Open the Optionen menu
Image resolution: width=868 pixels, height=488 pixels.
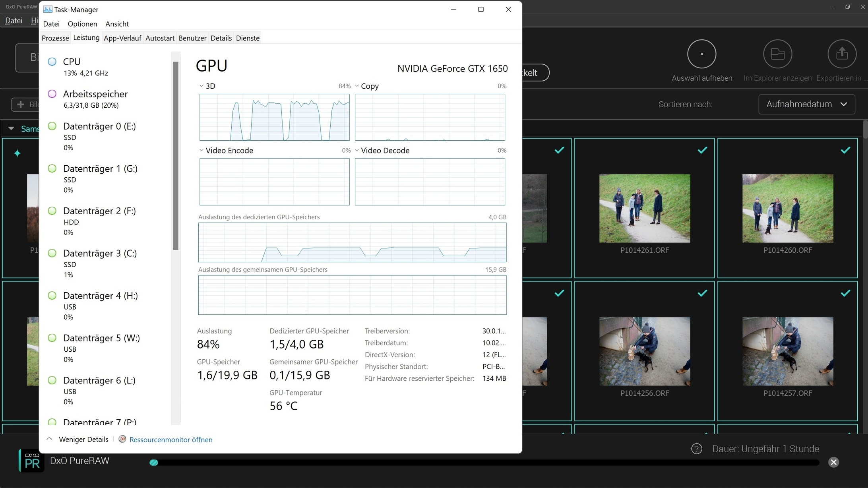coord(82,24)
